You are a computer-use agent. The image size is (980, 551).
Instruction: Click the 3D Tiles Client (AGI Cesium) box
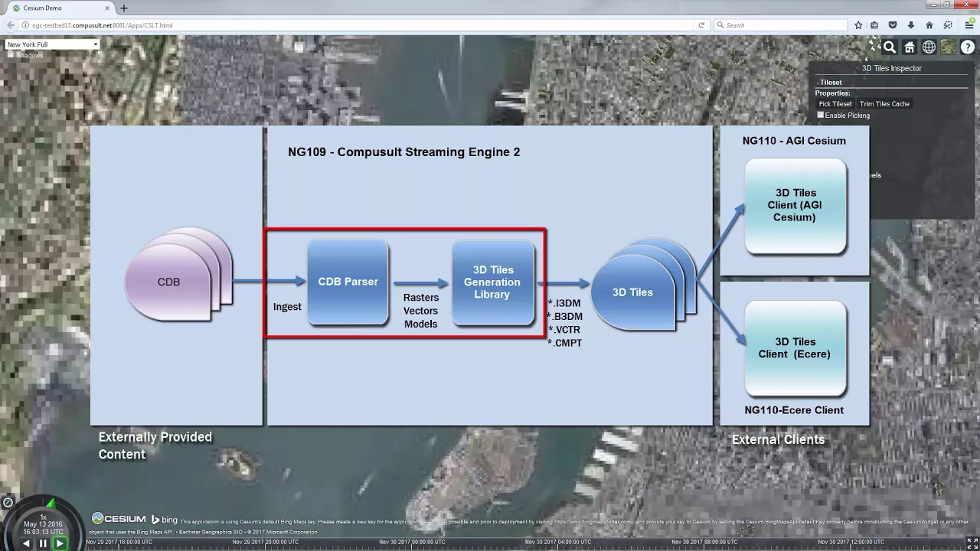795,205
